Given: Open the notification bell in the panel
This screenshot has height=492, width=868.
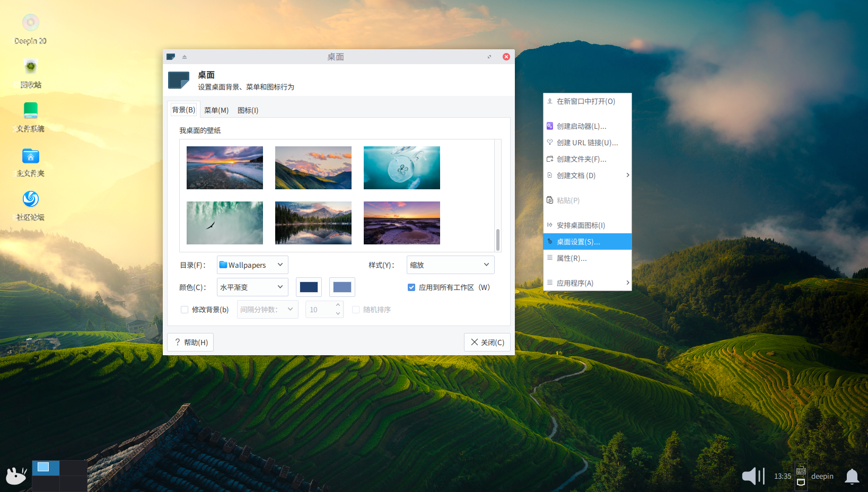Looking at the screenshot, I should (852, 476).
